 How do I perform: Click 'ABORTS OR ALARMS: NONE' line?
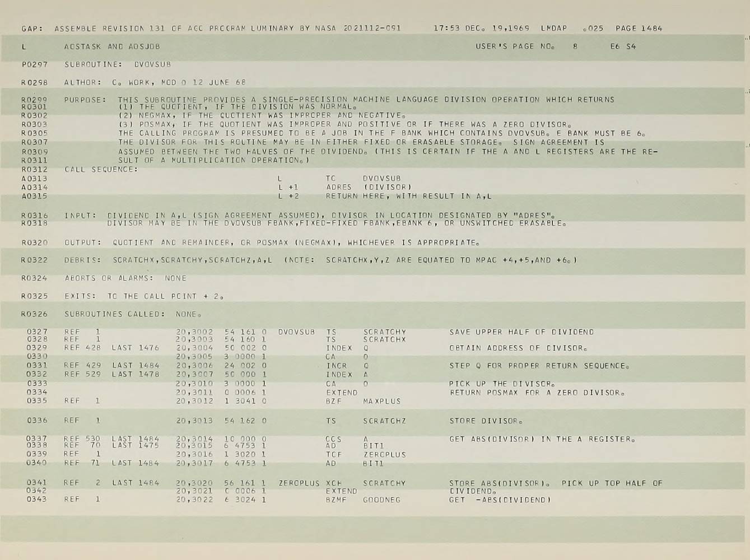[x=125, y=278]
